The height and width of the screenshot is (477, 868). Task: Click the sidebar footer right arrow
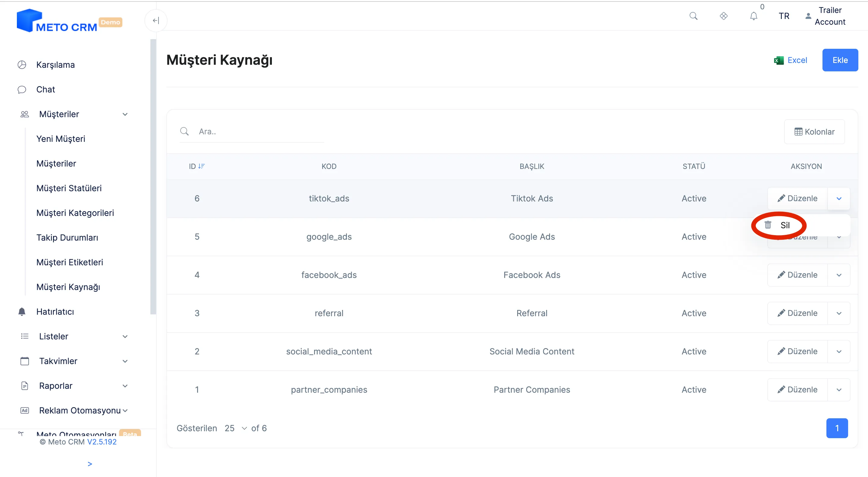pos(90,464)
